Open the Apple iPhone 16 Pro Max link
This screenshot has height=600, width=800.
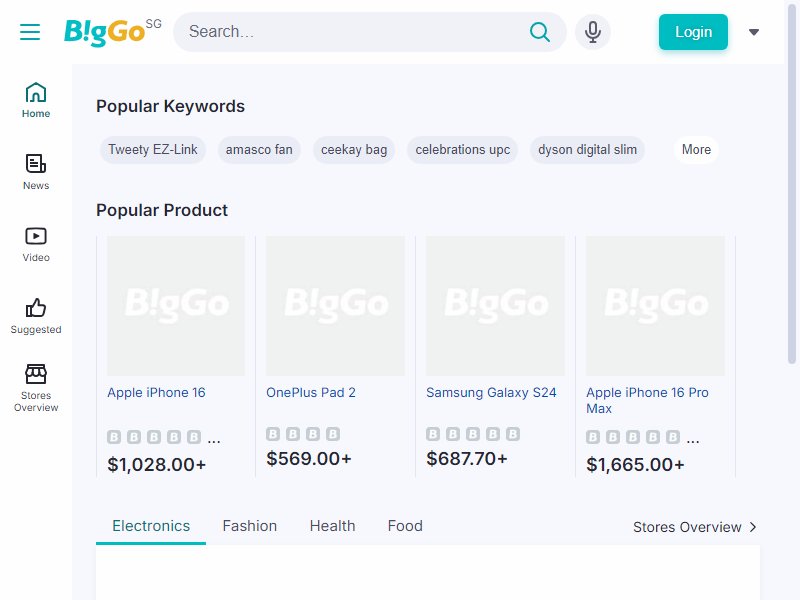coord(647,400)
